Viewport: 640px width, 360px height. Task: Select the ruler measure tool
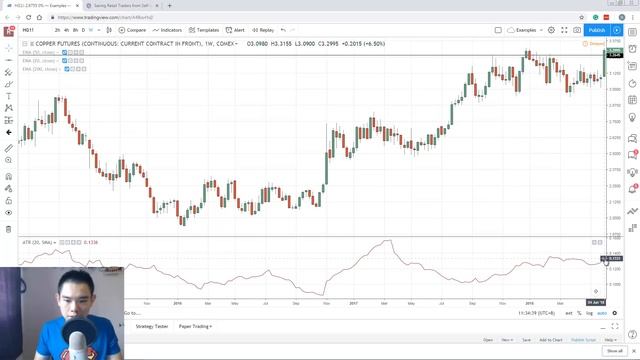[9, 148]
